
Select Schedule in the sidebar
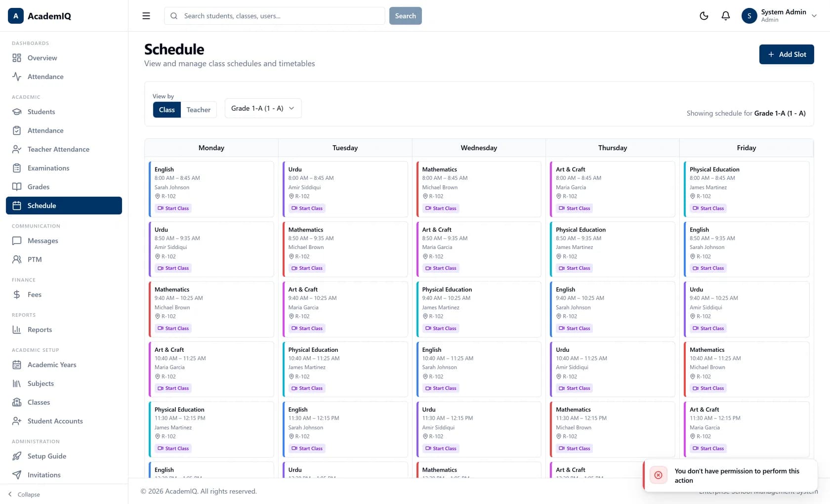click(64, 206)
